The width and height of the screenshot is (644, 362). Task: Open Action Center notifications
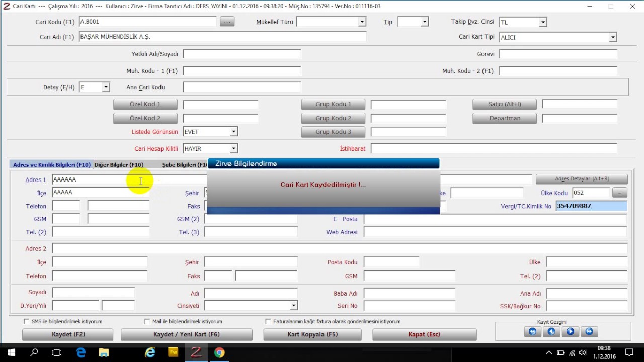[x=629, y=352]
